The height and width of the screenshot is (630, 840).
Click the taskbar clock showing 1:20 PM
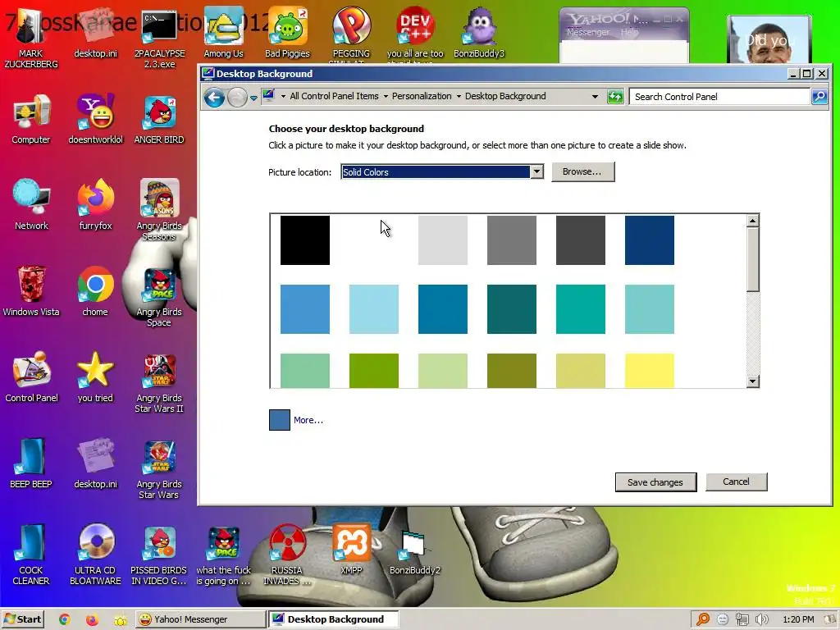(x=798, y=619)
